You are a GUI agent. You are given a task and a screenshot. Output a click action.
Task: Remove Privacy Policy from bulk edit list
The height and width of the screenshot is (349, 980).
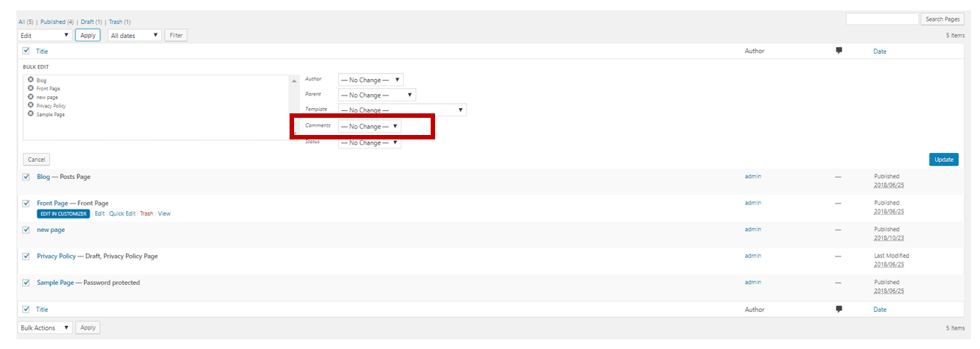pos(31,105)
